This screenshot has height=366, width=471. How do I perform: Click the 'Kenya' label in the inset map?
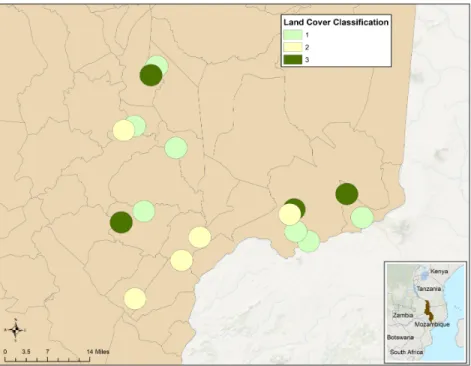pos(439,271)
